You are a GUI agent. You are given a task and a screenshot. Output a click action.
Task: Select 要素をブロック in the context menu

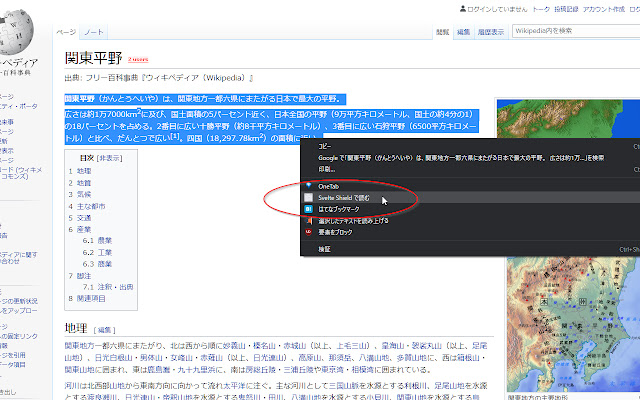(470, 232)
